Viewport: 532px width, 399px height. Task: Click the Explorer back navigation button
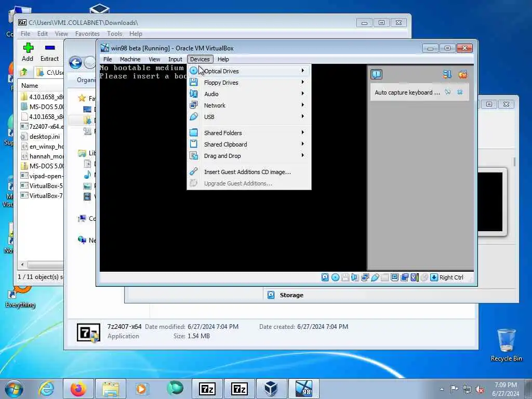click(75, 62)
